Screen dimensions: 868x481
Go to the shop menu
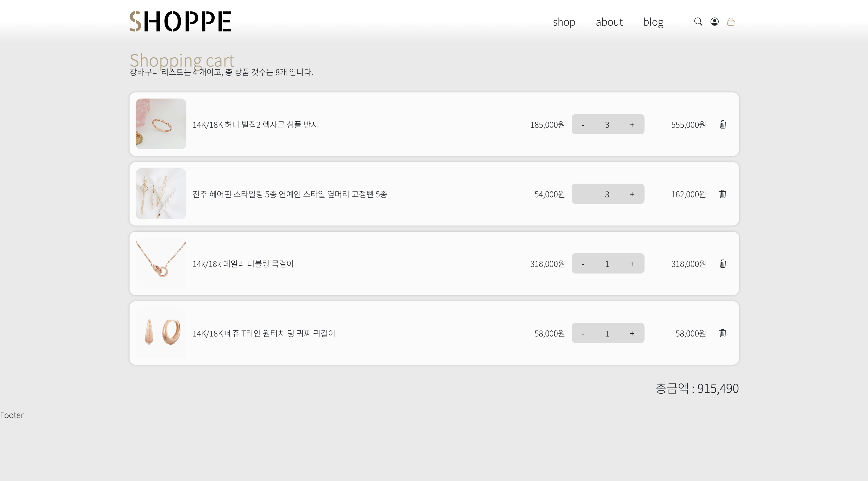(564, 22)
